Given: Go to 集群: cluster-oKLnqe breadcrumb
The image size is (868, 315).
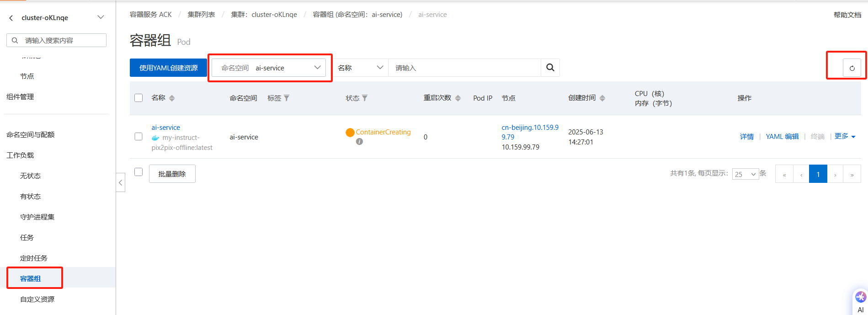Looking at the screenshot, I should (x=264, y=15).
